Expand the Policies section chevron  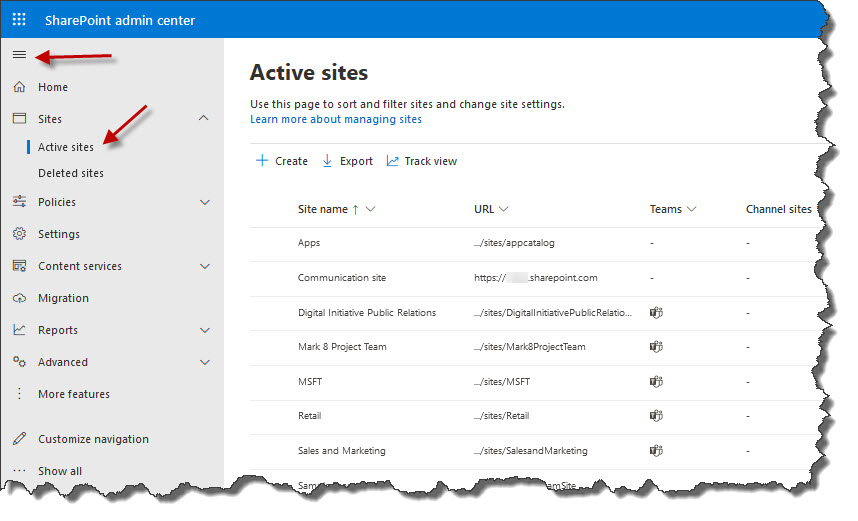(x=205, y=202)
